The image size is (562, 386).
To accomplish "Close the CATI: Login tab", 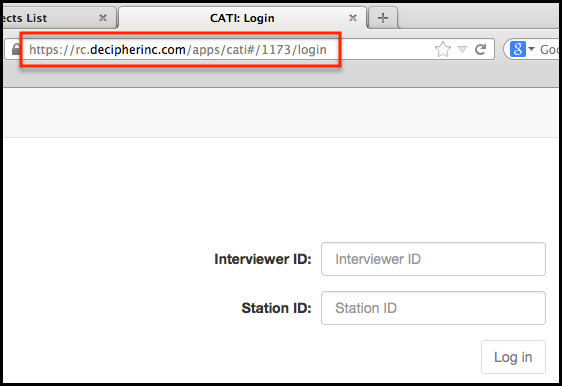I will pyautogui.click(x=353, y=18).
